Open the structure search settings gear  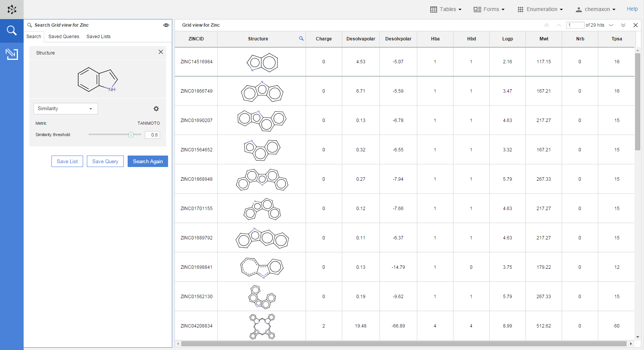click(x=156, y=109)
